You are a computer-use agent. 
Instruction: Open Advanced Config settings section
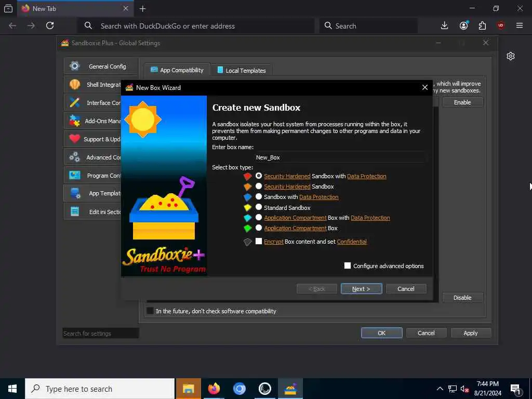[x=93, y=157]
